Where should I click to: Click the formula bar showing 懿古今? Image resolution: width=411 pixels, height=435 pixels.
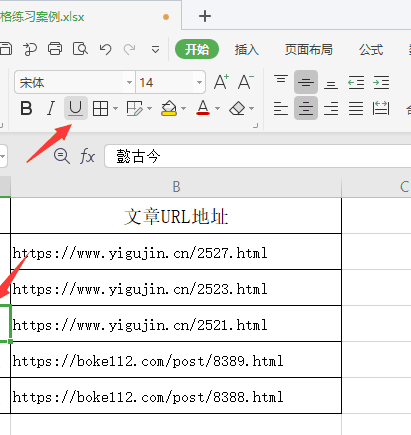coord(258,156)
